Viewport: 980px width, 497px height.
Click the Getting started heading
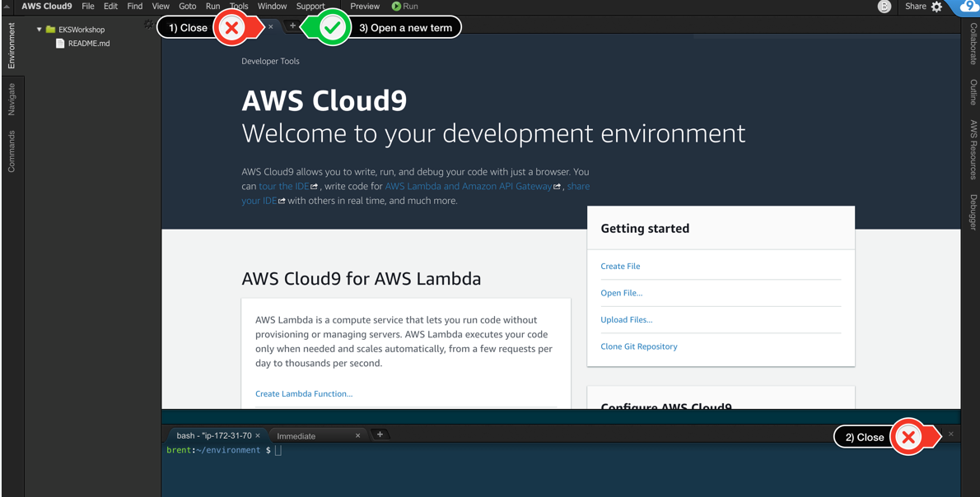click(645, 229)
